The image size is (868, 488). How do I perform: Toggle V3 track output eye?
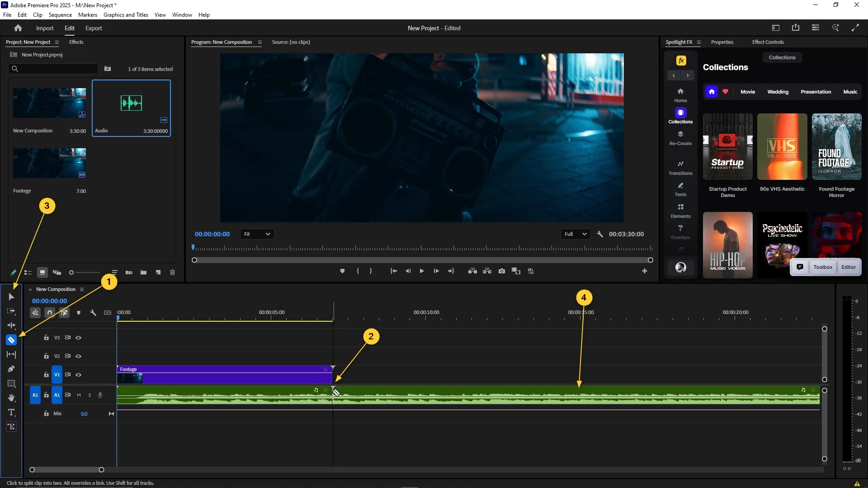pos(78,338)
